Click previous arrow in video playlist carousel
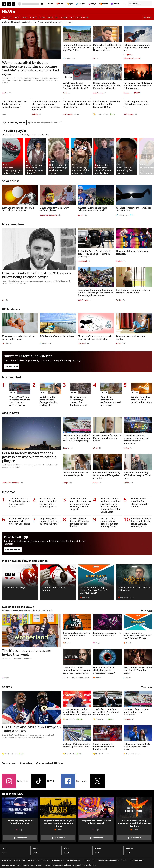The image size is (154, 868). click(144, 157)
